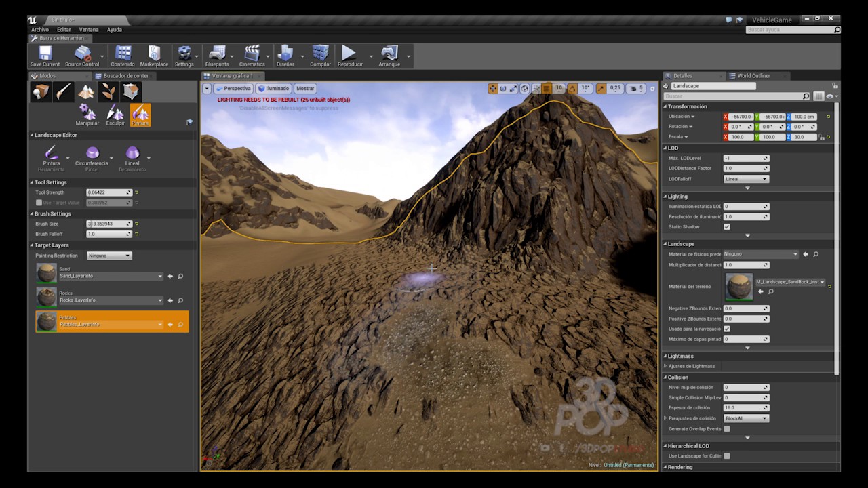Open the Preajustes de colisión BlockAll dropdown
The image size is (868, 488).
click(746, 418)
